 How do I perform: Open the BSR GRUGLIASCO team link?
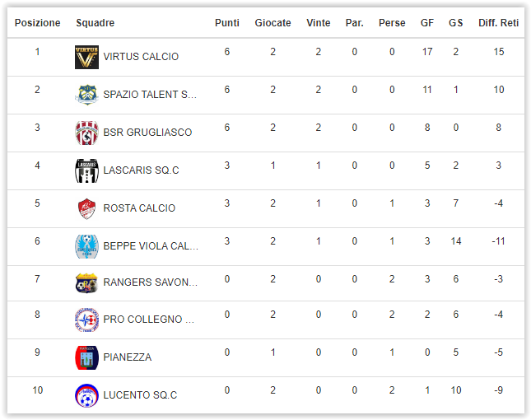pyautogui.click(x=147, y=133)
